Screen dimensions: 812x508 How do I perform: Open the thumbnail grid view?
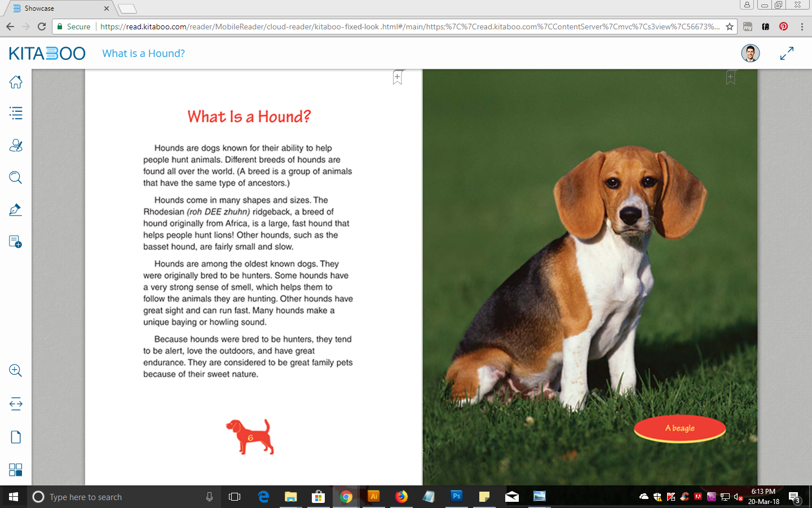pos(16,470)
